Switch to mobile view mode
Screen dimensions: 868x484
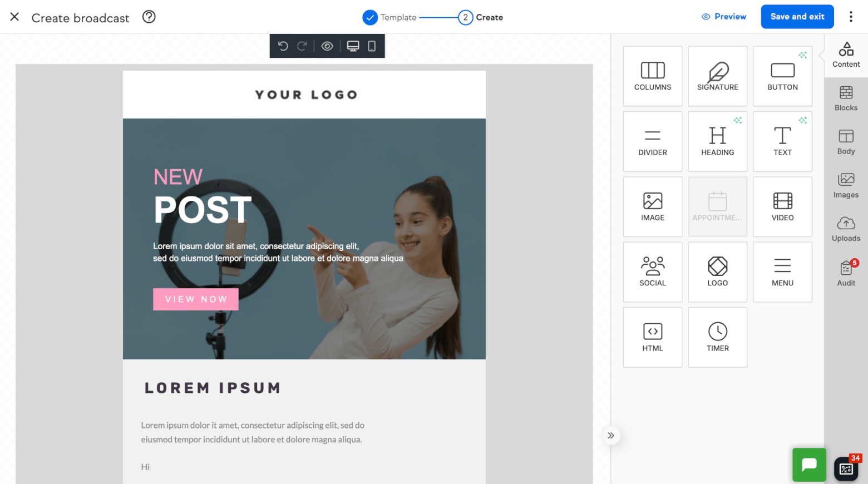372,46
